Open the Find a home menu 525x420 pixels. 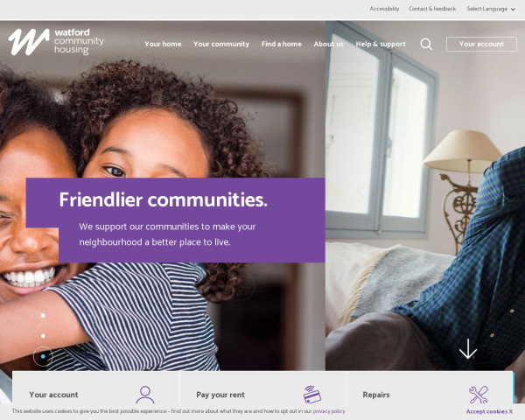pyautogui.click(x=281, y=44)
